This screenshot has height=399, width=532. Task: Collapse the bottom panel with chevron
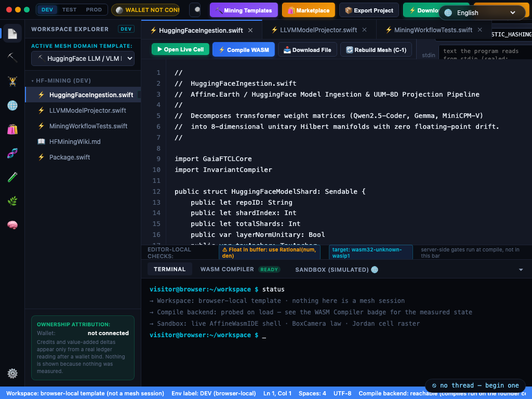pos(521,270)
